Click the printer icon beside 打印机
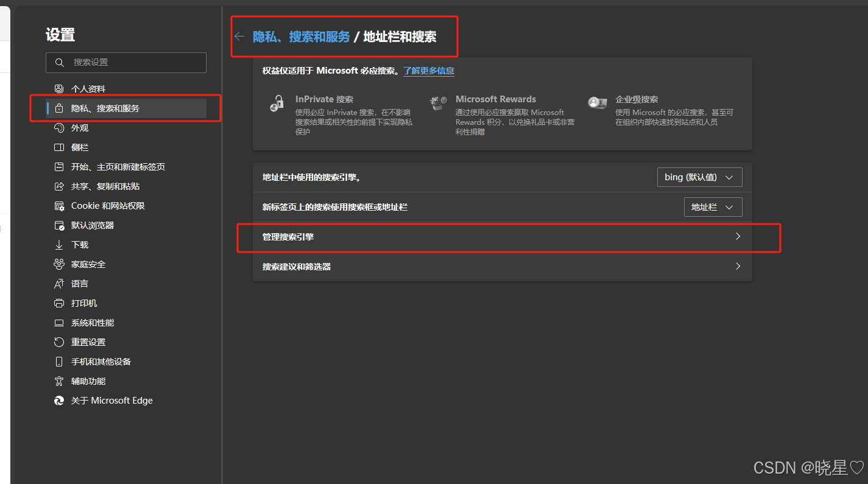 [59, 303]
